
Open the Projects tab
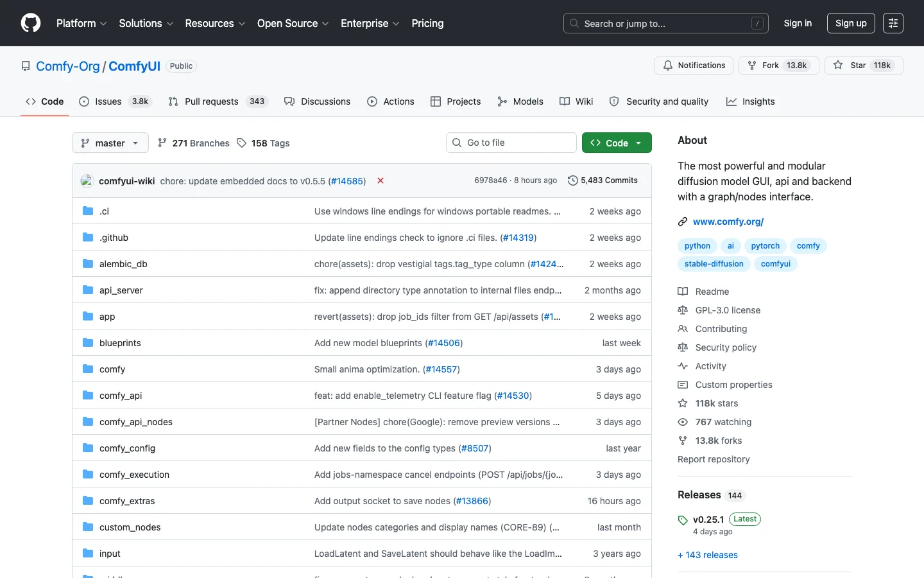click(456, 101)
